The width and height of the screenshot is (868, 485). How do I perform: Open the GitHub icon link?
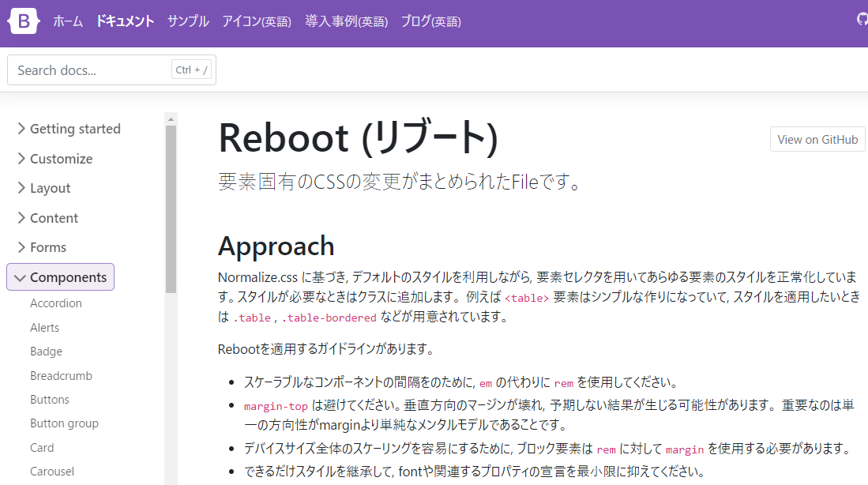(862, 19)
